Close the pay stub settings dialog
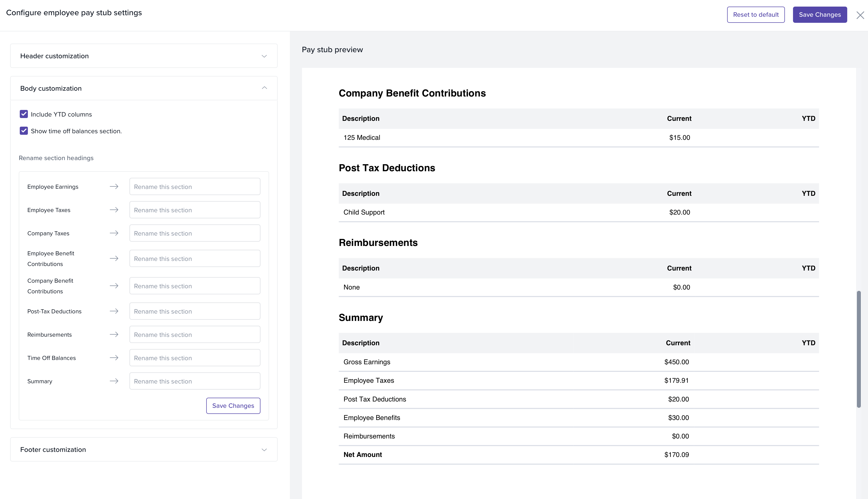Viewport: 868px width, 499px height. (x=860, y=15)
